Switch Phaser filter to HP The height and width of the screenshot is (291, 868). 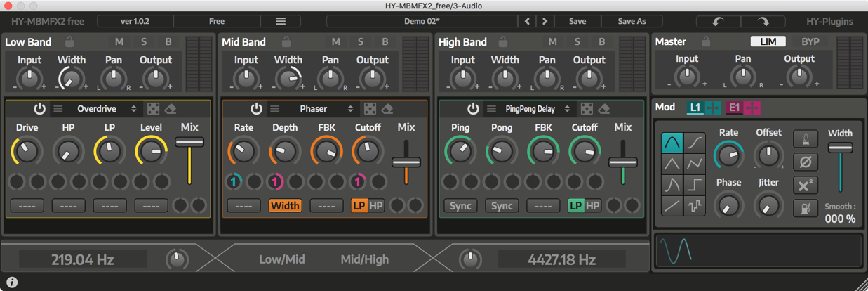(x=376, y=206)
